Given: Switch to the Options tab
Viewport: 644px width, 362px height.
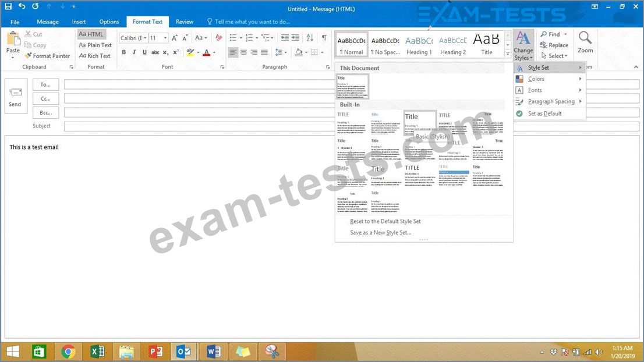Looking at the screenshot, I should point(109,22).
